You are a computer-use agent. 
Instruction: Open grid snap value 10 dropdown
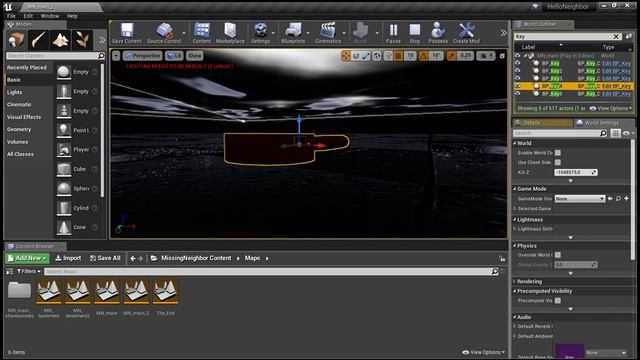410,56
